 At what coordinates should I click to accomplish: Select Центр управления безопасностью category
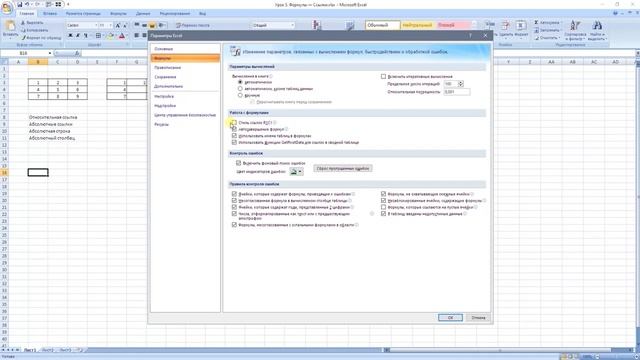[185, 115]
